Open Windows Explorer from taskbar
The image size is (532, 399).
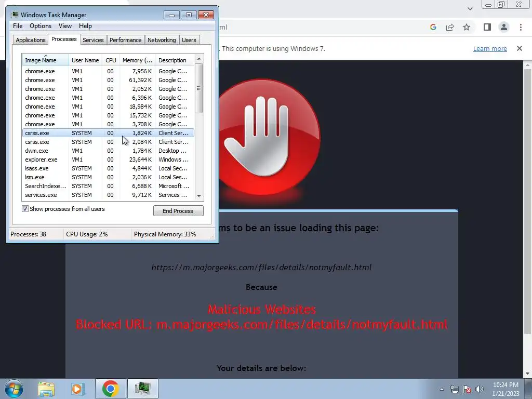click(x=46, y=389)
